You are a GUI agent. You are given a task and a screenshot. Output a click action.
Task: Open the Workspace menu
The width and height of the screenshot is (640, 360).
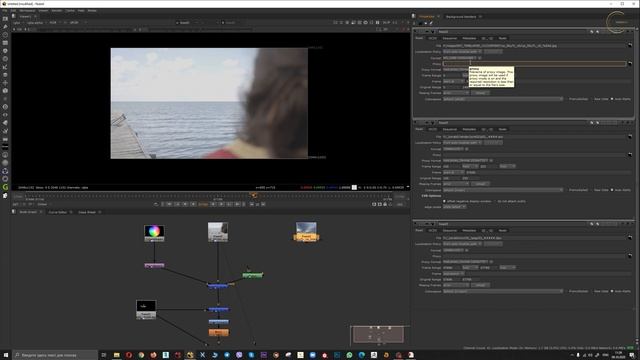coord(27,11)
